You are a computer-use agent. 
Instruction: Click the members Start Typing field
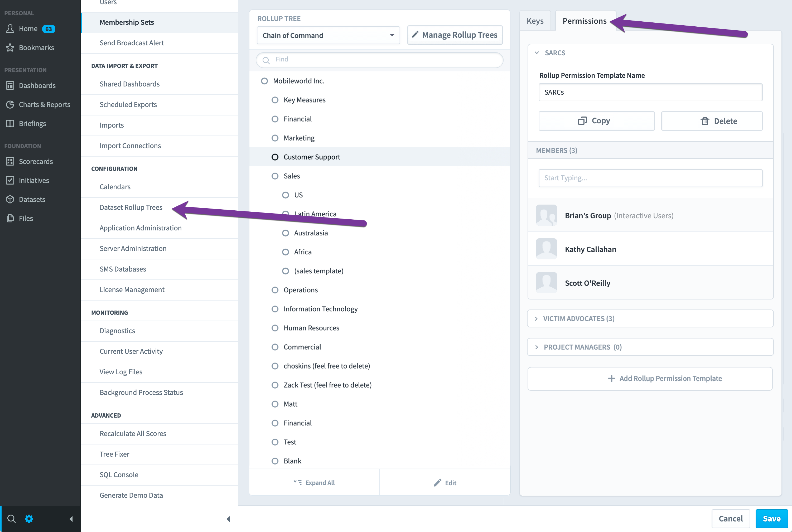(x=650, y=178)
